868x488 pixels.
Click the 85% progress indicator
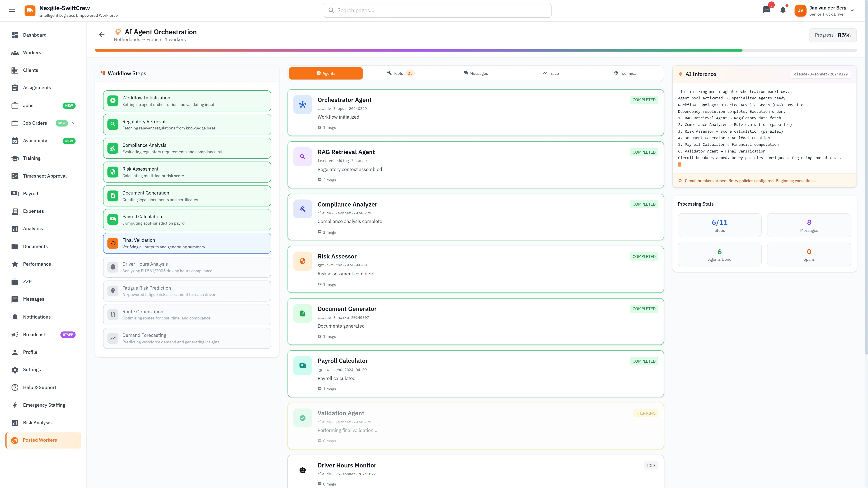tap(832, 35)
